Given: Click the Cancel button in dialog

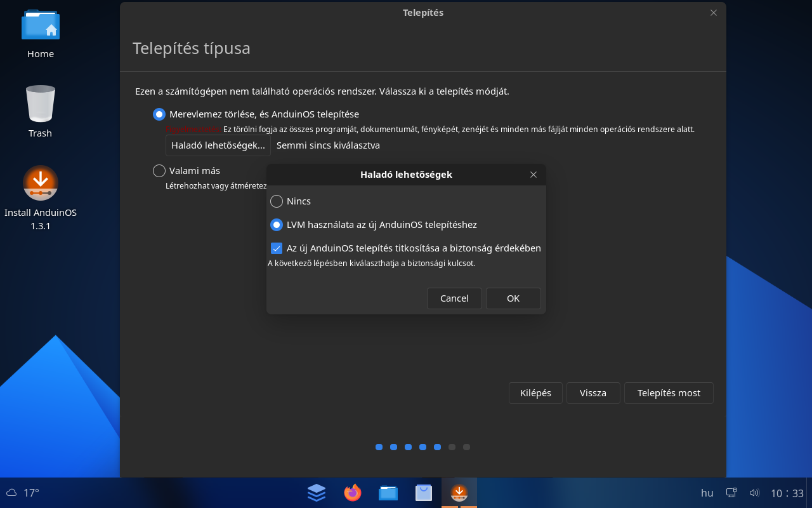Looking at the screenshot, I should click(454, 298).
